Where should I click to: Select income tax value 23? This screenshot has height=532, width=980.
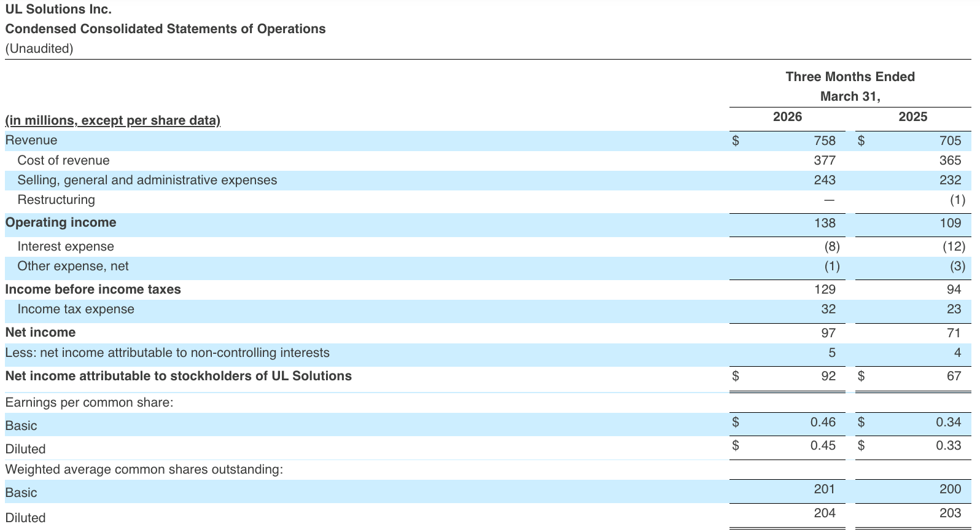click(954, 309)
